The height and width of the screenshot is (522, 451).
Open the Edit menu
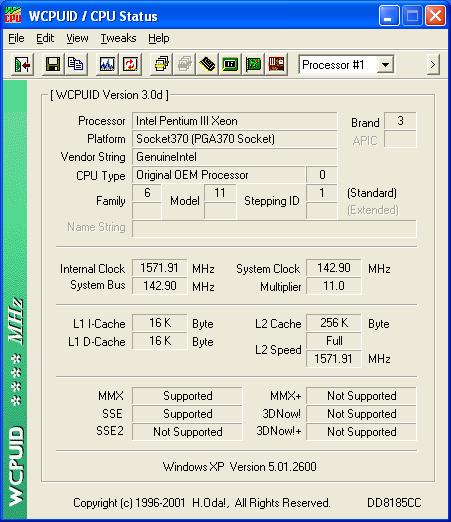tap(45, 38)
